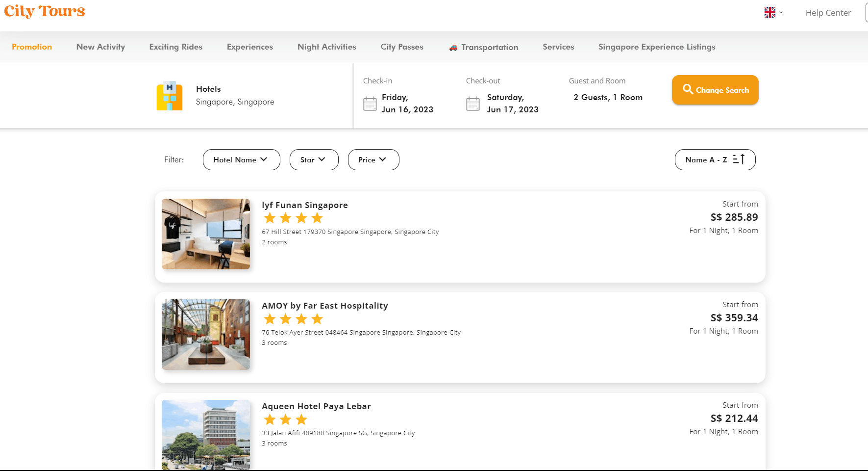The image size is (868, 471).
Task: Click the UK flag language icon
Action: tap(769, 12)
